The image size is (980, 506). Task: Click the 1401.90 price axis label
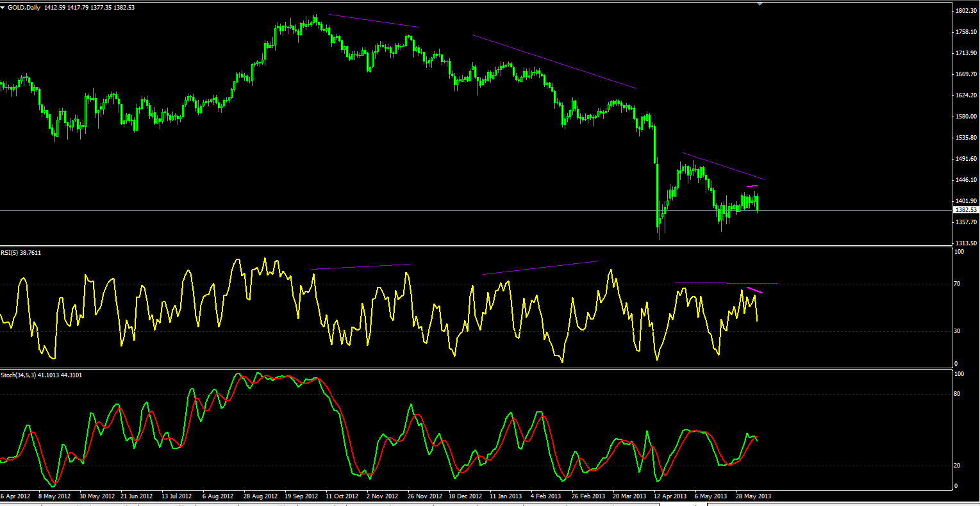[965, 201]
